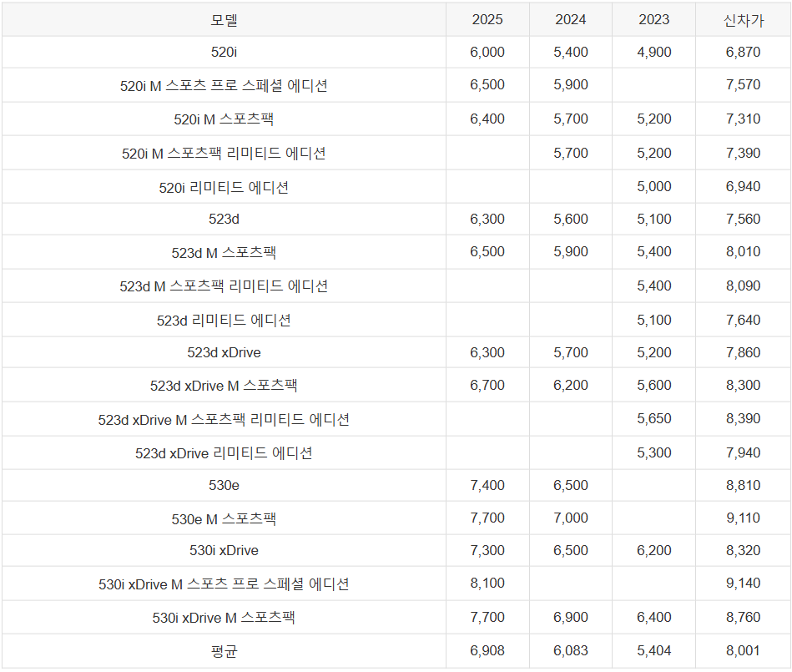Click the 7,570 new car price
Screen dimensions: 792x672
pyautogui.click(x=743, y=84)
